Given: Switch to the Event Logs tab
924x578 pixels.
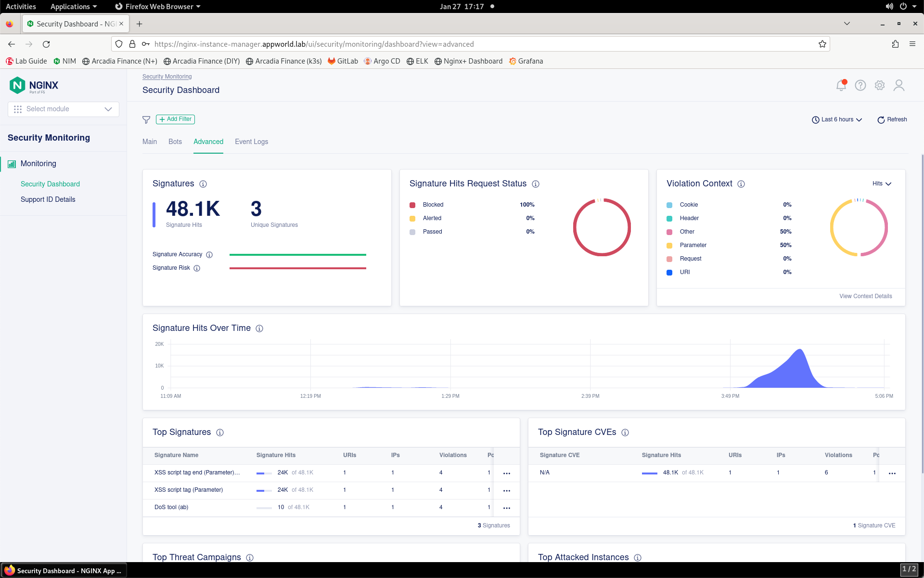Looking at the screenshot, I should coord(252,142).
